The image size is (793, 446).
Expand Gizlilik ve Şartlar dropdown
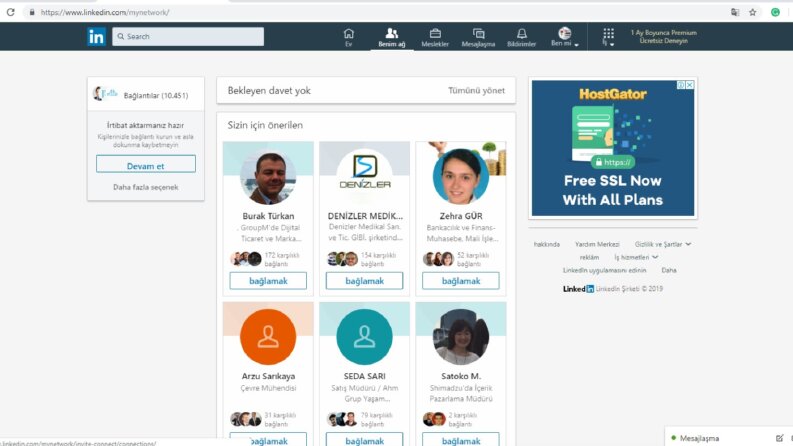[x=663, y=244]
